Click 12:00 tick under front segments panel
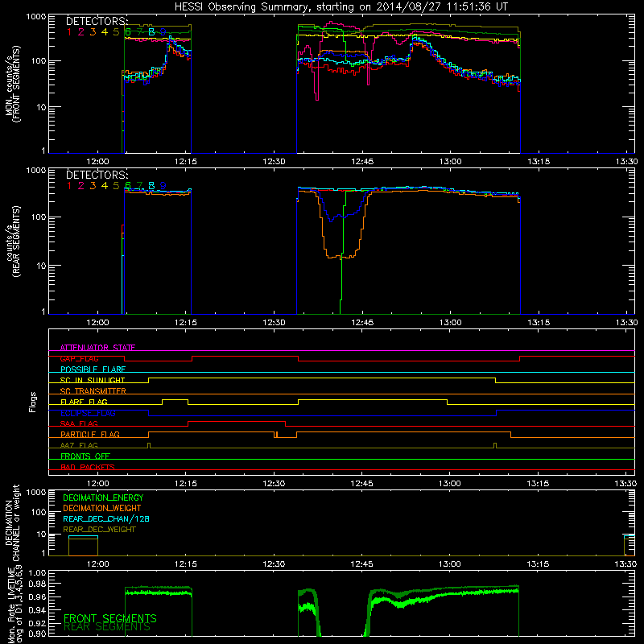The image size is (644, 644). tap(97, 162)
